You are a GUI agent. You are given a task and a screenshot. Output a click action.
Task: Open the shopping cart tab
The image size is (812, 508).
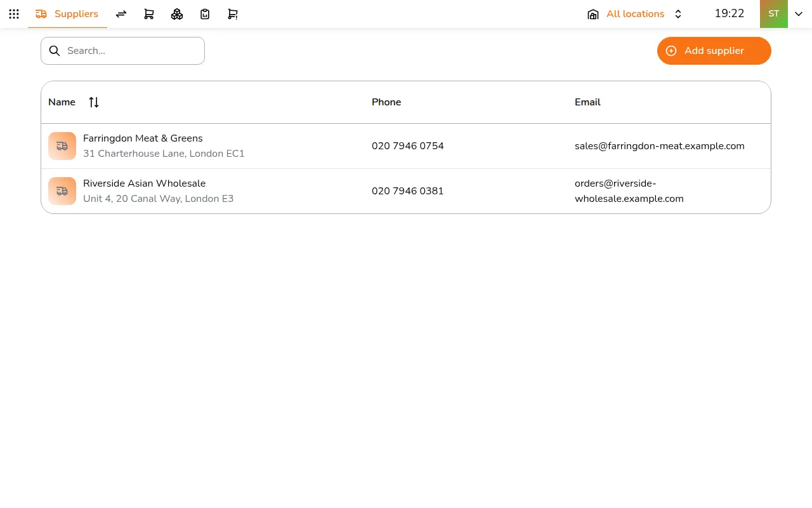pyautogui.click(x=149, y=14)
